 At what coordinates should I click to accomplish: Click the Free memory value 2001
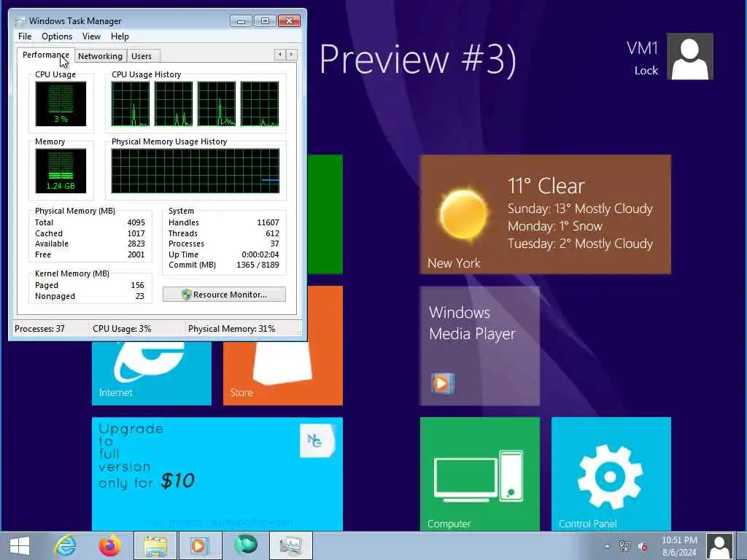[136, 254]
